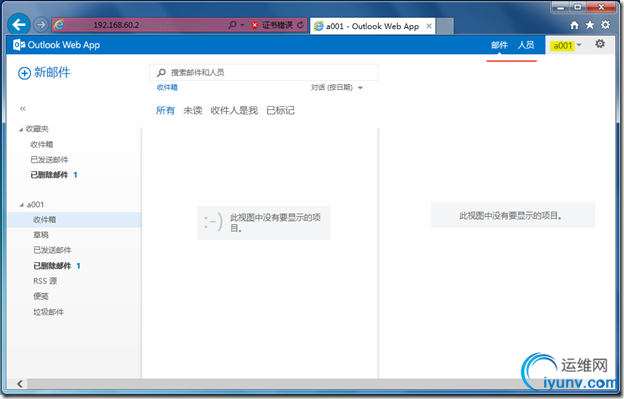Show All messages filter
624x399 pixels.
tap(165, 111)
